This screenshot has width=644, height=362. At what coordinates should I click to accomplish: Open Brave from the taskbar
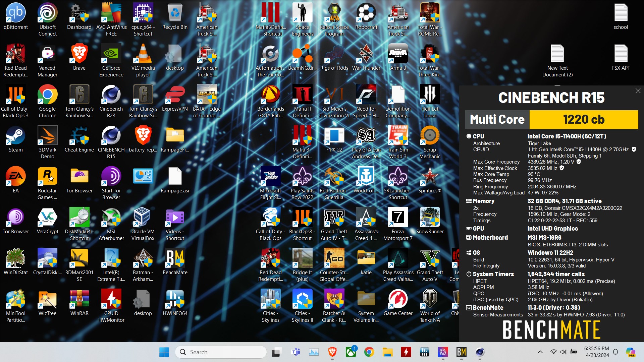click(x=332, y=352)
